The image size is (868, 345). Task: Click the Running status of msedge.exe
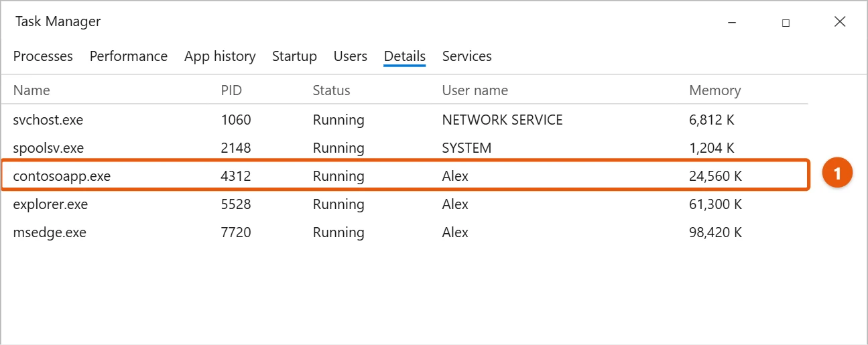[x=338, y=232]
